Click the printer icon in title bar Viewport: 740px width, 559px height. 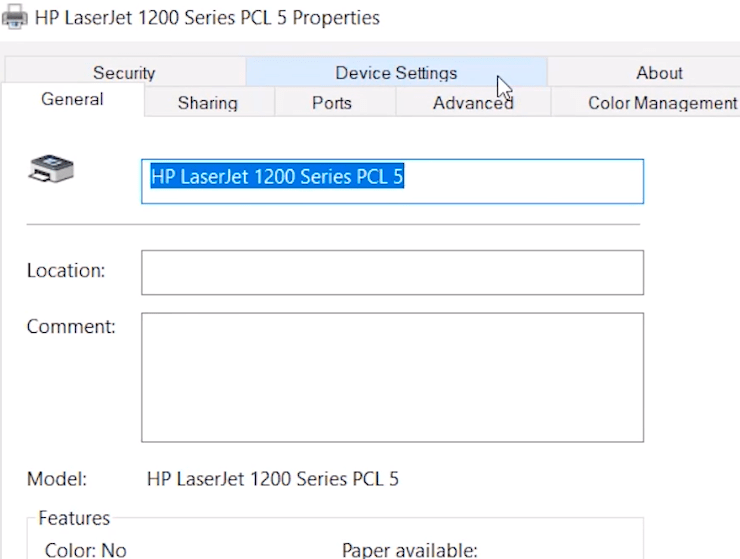[x=14, y=17]
